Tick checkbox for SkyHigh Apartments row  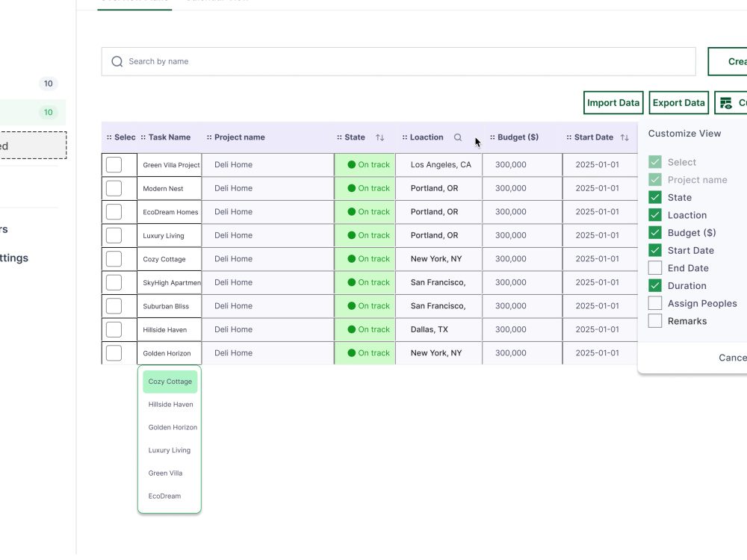[x=114, y=282]
